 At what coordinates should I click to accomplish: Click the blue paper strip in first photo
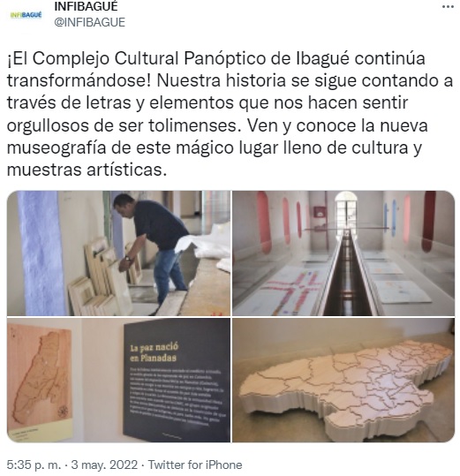41,253
